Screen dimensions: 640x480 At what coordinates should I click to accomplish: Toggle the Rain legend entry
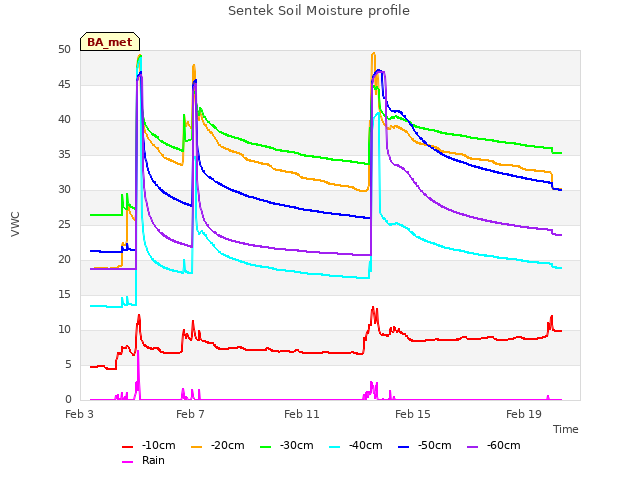click(x=144, y=460)
